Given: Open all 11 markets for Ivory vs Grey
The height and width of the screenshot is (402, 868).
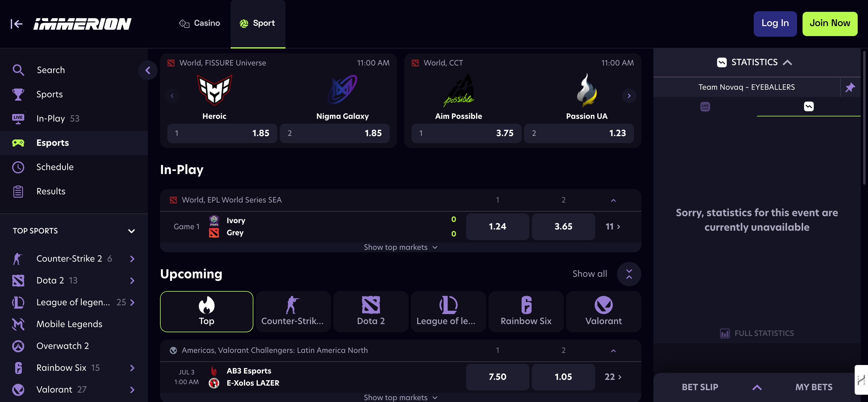Looking at the screenshot, I should [613, 226].
